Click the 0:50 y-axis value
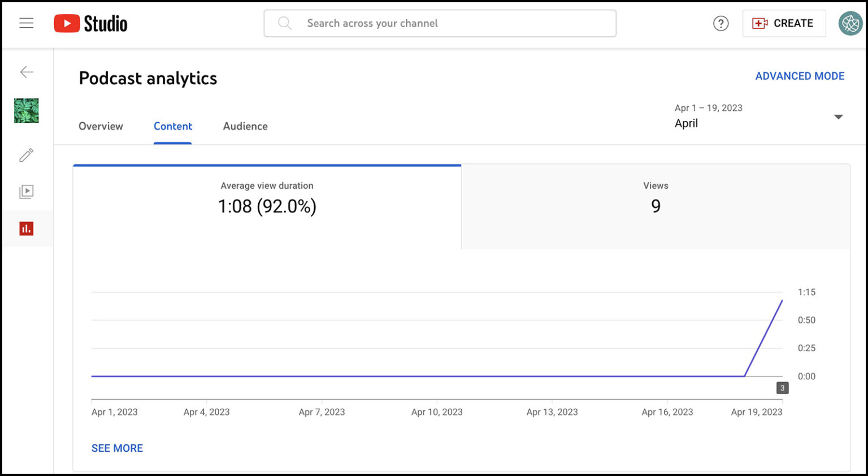Viewport: 868px width, 476px height. pyautogui.click(x=806, y=320)
